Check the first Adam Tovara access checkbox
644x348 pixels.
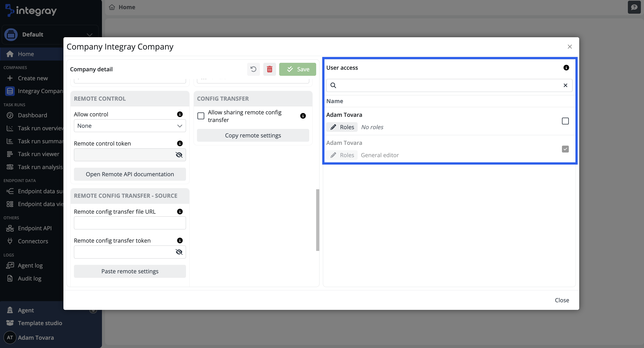(565, 121)
